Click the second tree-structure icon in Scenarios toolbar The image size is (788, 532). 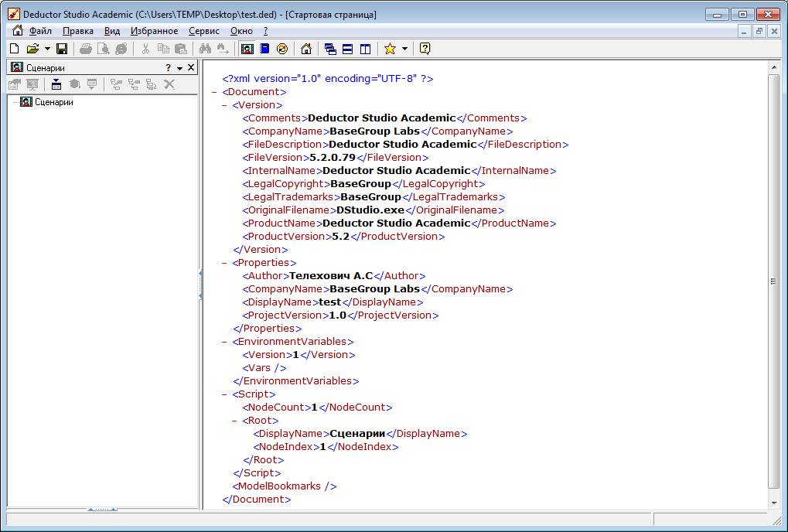[x=134, y=84]
